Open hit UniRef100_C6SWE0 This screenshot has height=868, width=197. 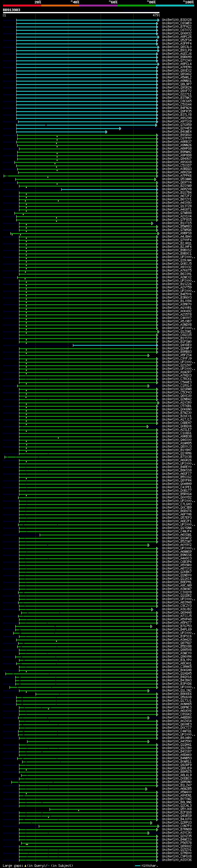tap(177, 24)
